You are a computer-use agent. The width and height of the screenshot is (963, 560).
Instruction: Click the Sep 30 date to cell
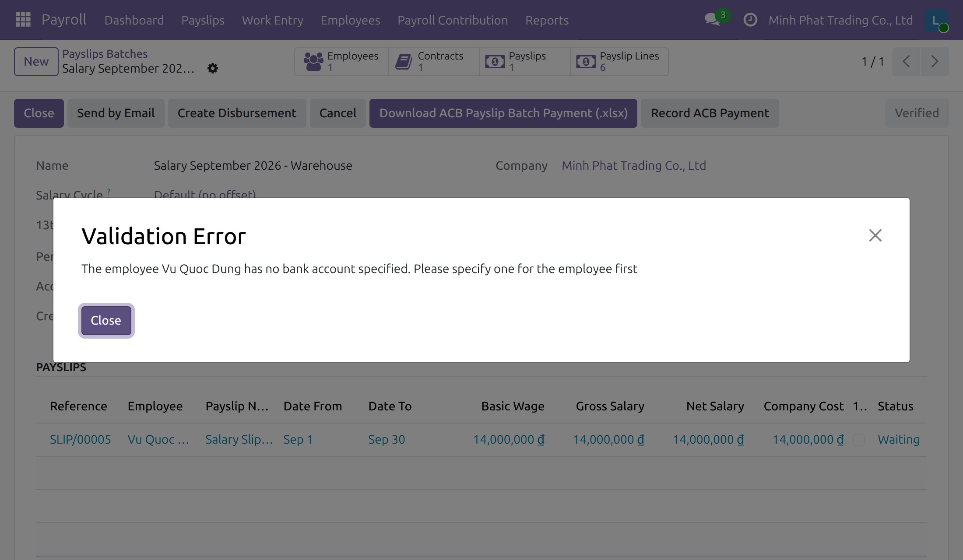[x=387, y=440]
